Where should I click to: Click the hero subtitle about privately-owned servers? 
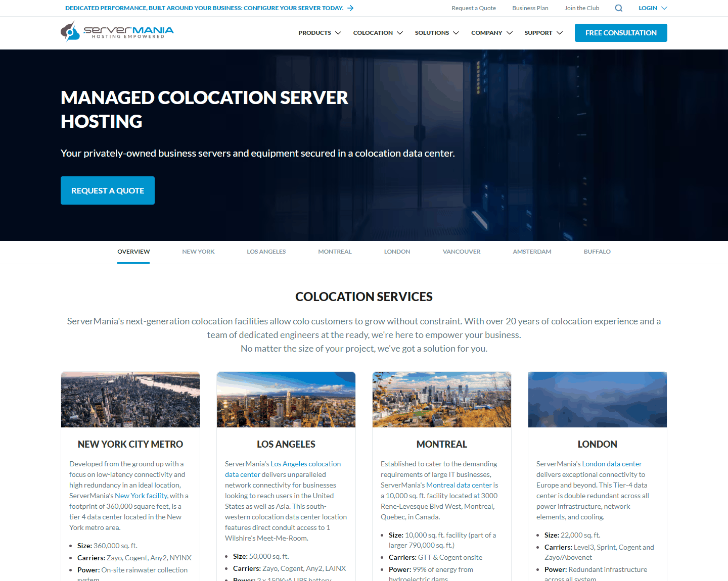click(258, 153)
